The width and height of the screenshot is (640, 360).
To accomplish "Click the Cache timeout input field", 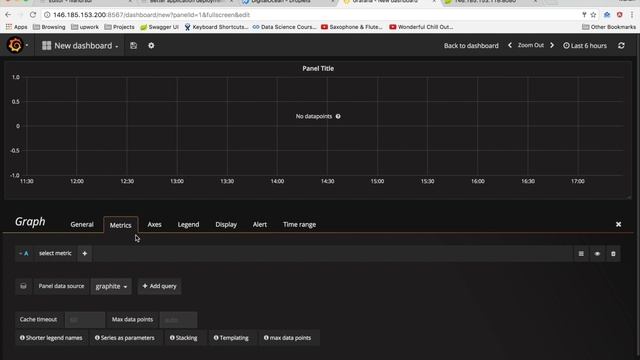I will pyautogui.click(x=85, y=320).
